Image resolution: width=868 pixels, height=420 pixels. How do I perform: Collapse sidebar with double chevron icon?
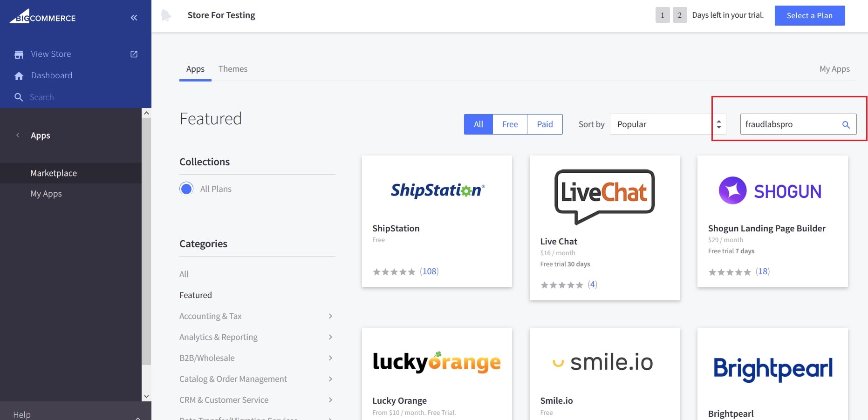pos(134,18)
